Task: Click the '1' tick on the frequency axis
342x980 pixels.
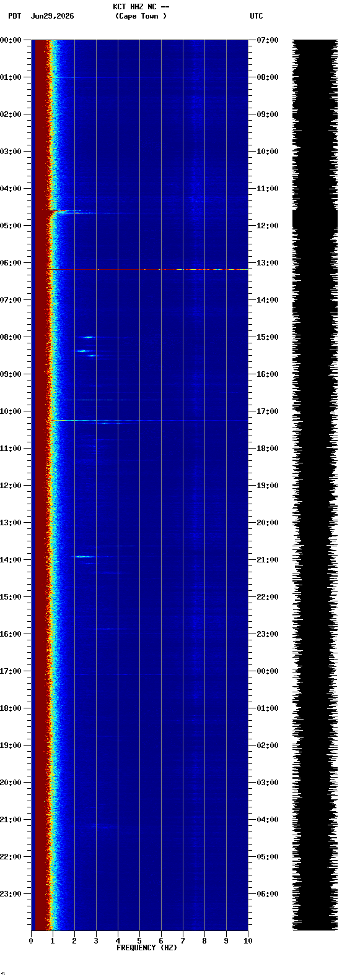Action: pos(53,941)
